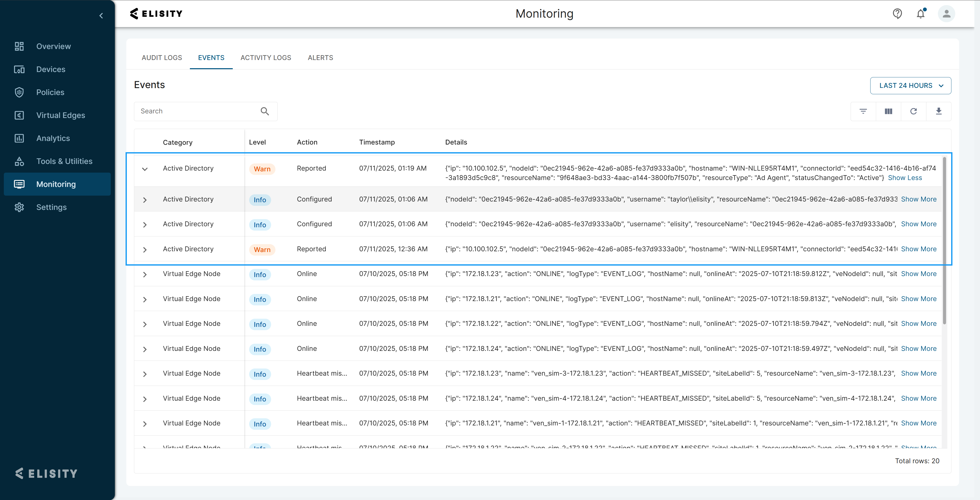This screenshot has width=980, height=500.
Task: Select the Events tab
Action: (x=211, y=58)
